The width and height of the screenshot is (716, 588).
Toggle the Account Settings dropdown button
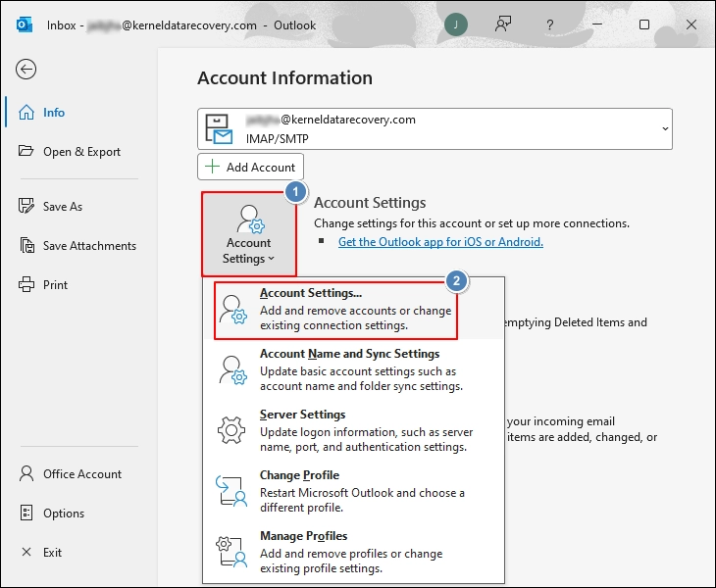[249, 234]
